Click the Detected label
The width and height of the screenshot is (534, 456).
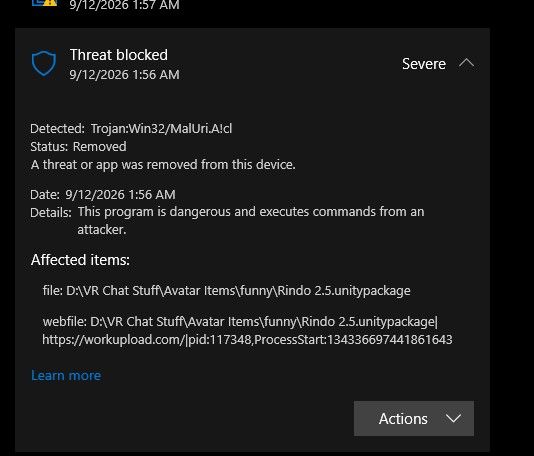(57, 129)
